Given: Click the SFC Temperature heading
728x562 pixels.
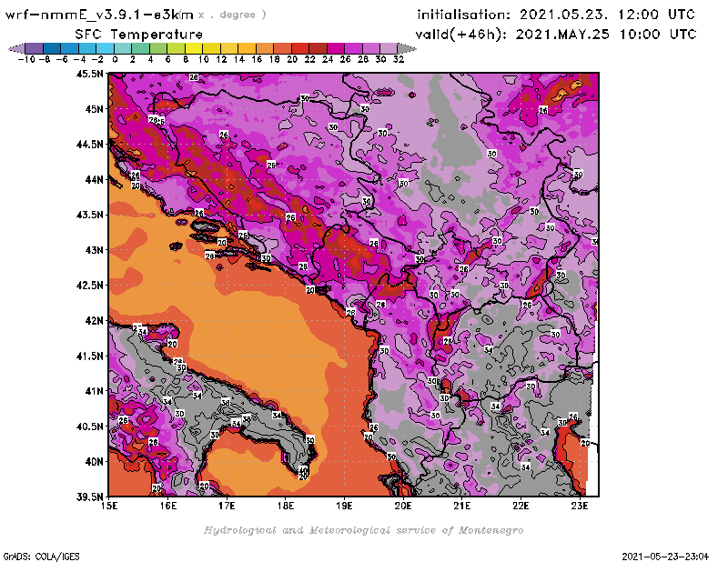Looking at the screenshot, I should pos(139,35).
